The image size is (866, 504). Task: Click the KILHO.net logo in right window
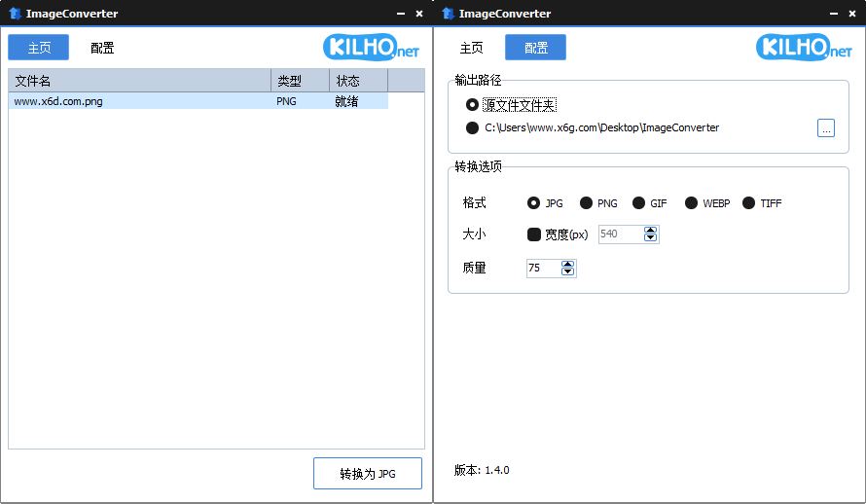806,47
